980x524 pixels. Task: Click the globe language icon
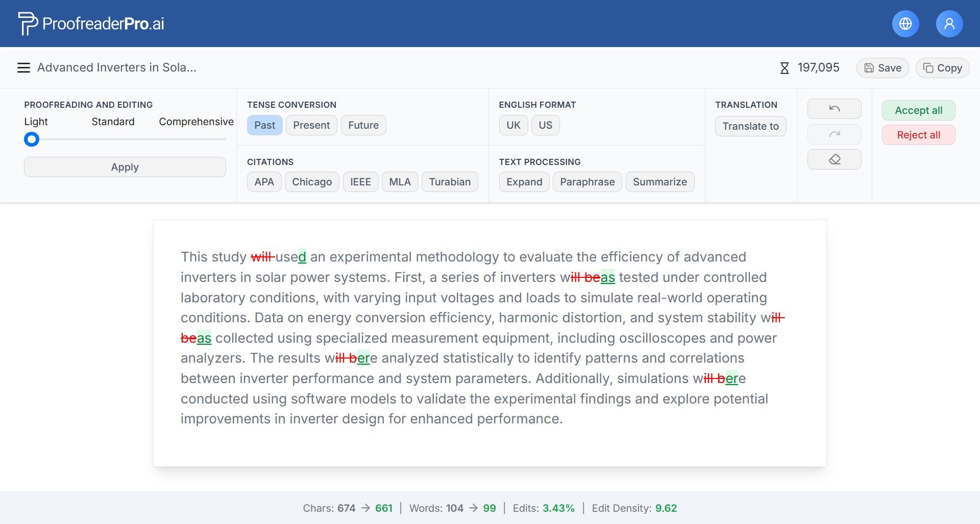pyautogui.click(x=905, y=23)
